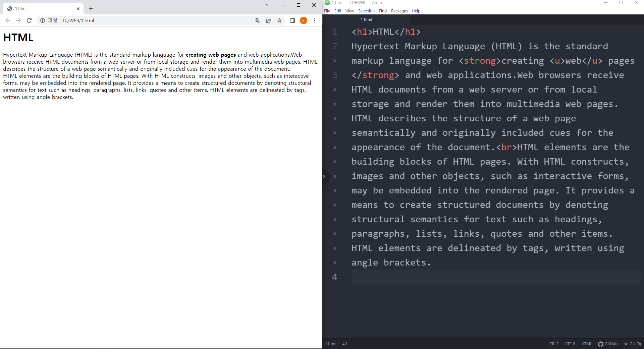Viewport: 644px width, 349px height.
Task: Click line number 4 in Atom gutter
Action: (x=335, y=277)
